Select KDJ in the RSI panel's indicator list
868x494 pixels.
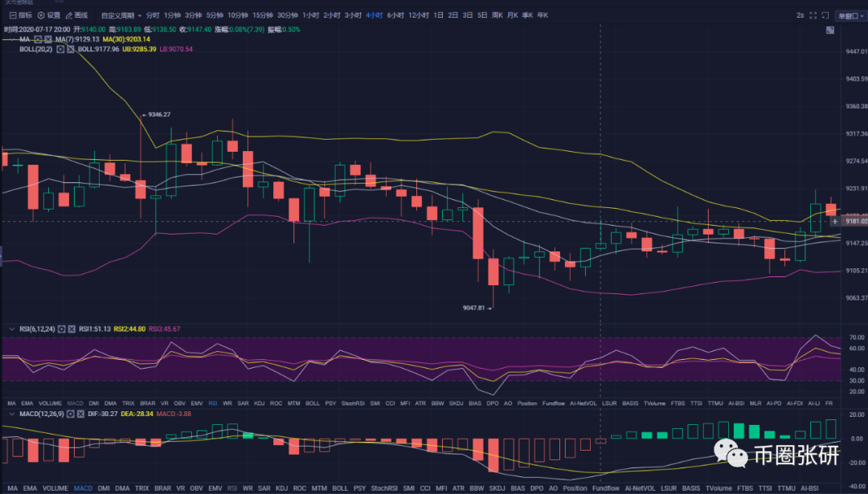click(260, 402)
